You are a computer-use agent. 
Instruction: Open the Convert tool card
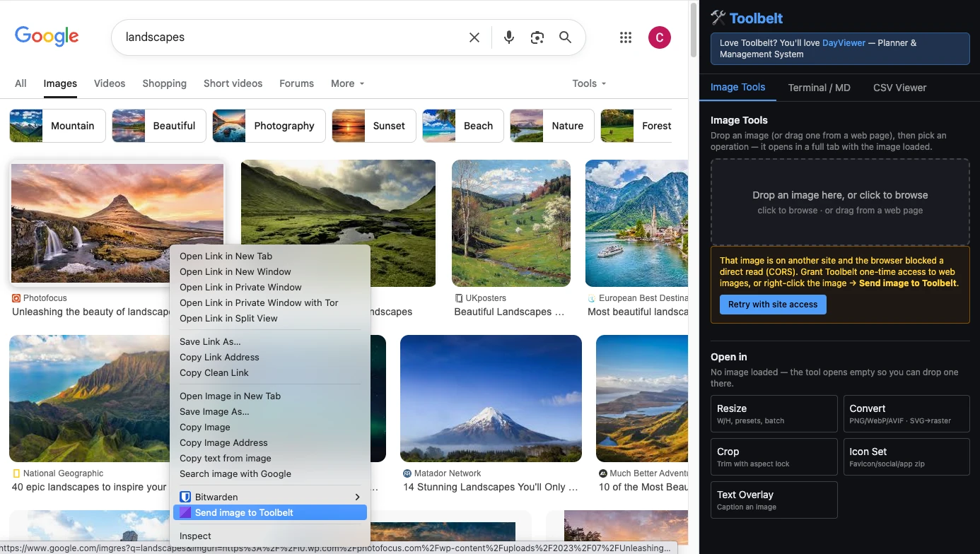point(906,413)
